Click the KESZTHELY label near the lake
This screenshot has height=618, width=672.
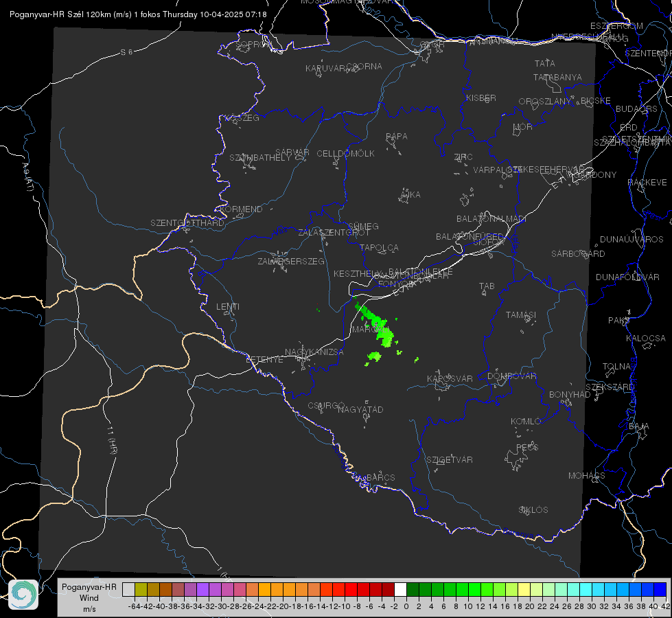(357, 273)
